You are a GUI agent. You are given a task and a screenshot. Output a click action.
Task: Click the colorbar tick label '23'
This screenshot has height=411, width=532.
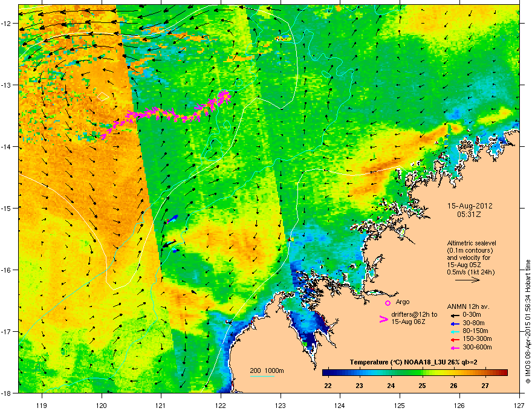click(359, 386)
